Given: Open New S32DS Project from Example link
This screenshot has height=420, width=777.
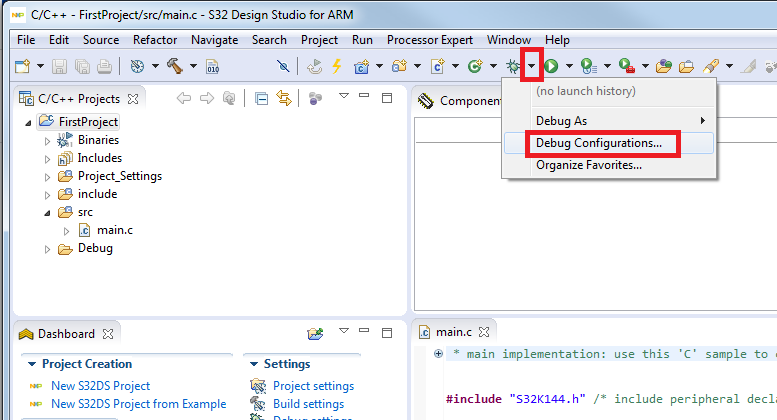Looking at the screenshot, I should (x=139, y=404).
